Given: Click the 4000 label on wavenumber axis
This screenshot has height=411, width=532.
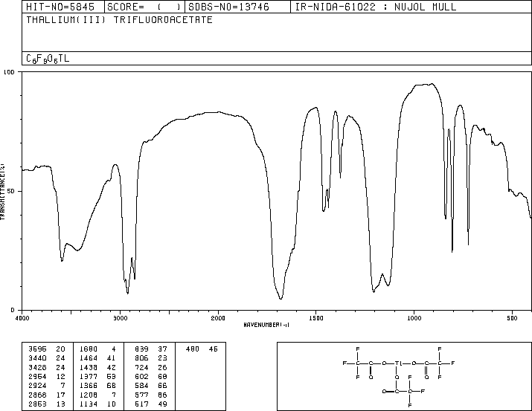Looking at the screenshot, I should [22, 318].
